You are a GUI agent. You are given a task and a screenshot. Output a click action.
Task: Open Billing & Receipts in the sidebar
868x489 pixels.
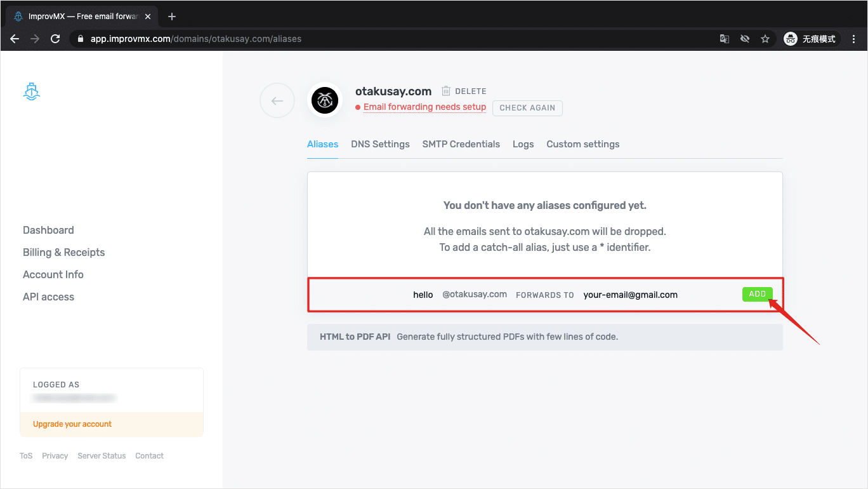63,252
